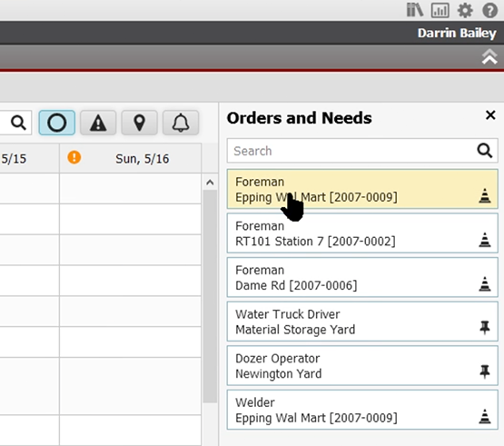Toggle the location pin filter

tap(139, 123)
